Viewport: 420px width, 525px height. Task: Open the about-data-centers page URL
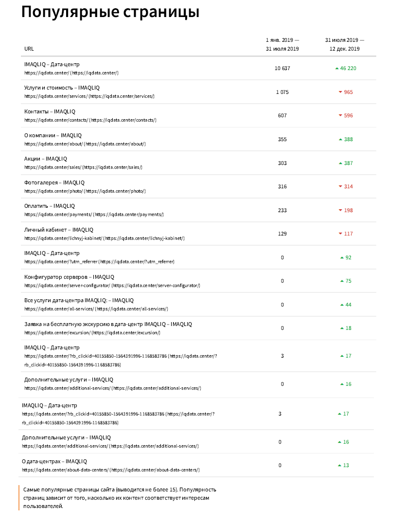pyautogui.click(x=111, y=470)
